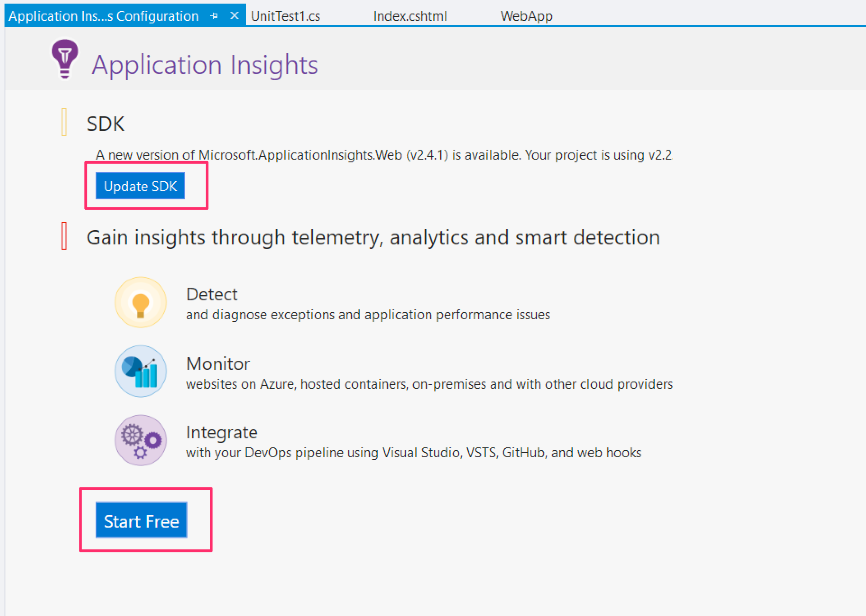Image resolution: width=866 pixels, height=616 pixels.
Task: Select the Application Insights Configuration tab
Action: tap(103, 16)
